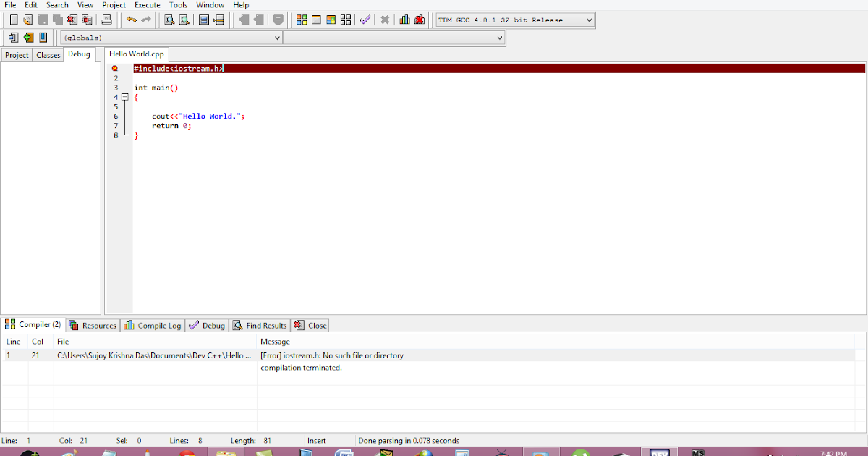This screenshot has width=868, height=456.
Task: Switch to the Find Results tab
Action: point(260,326)
